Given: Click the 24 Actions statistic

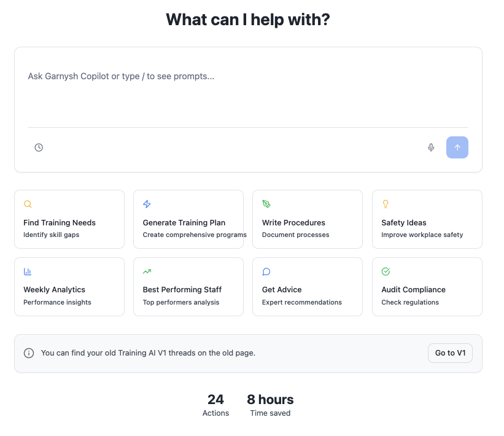Looking at the screenshot, I should [x=215, y=405].
